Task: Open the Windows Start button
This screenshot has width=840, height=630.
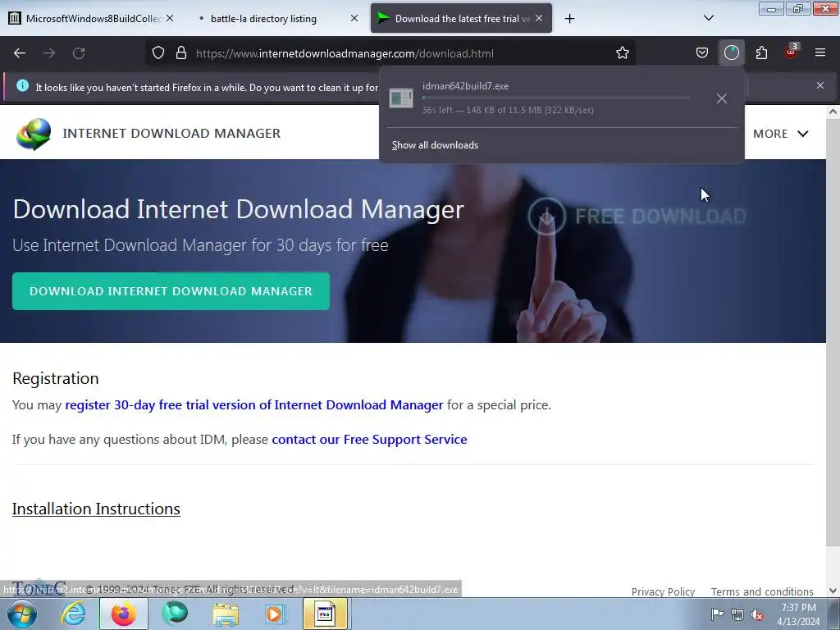Action: pos(22,614)
